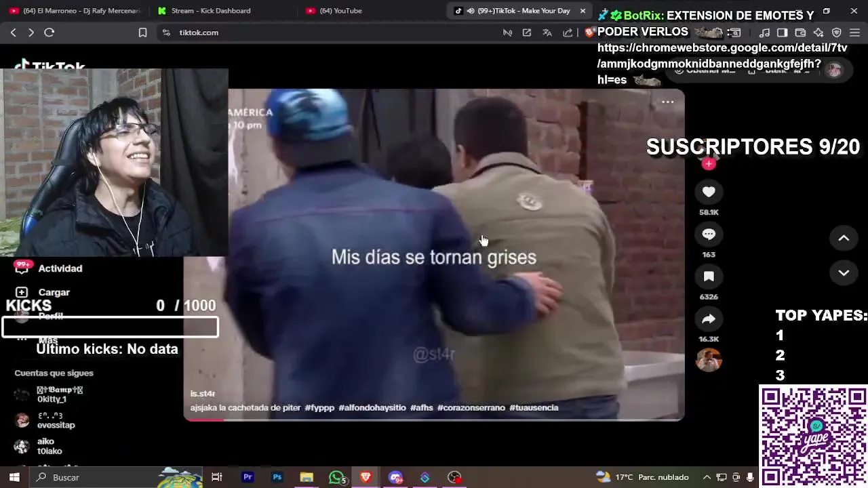This screenshot has height=488, width=868.
Task: Bookmark this page in the browser toolbar
Action: point(142,33)
